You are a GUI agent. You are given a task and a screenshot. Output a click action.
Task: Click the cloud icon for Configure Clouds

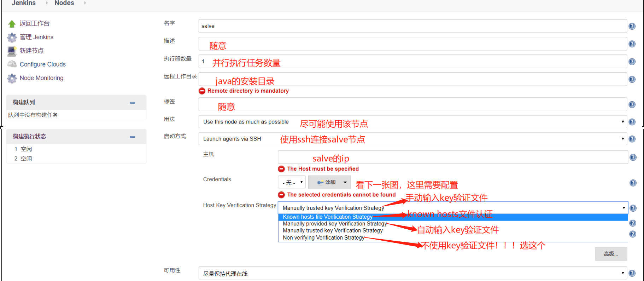[x=12, y=64]
